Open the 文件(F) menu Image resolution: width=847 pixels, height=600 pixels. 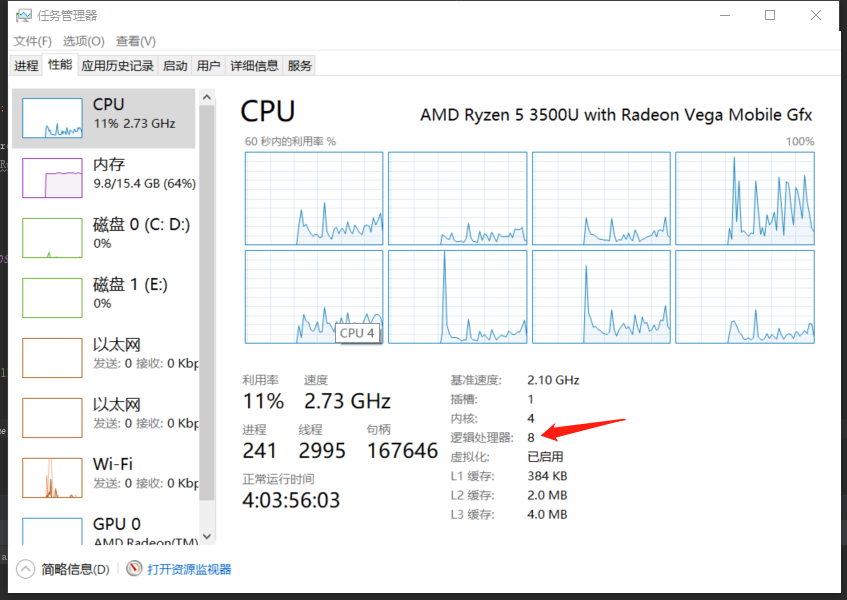(32, 41)
